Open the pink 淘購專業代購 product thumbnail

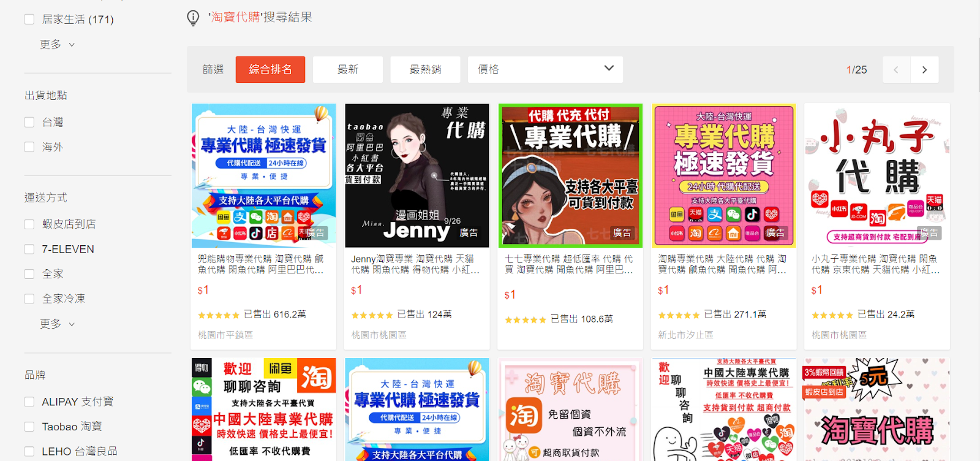[x=724, y=175]
